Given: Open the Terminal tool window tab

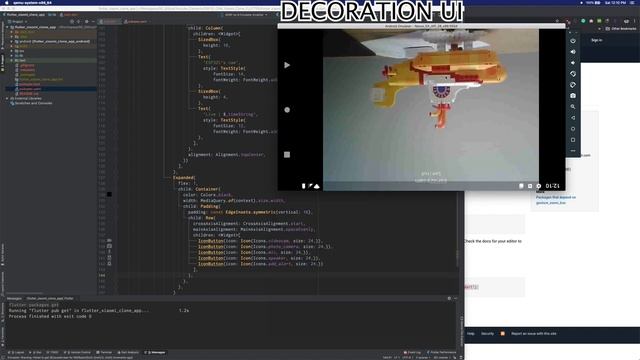Looking at the screenshot, I should [x=104, y=352].
